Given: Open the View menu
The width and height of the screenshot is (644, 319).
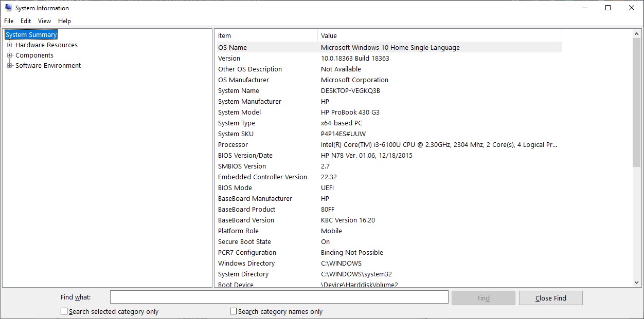Looking at the screenshot, I should click(x=44, y=21).
